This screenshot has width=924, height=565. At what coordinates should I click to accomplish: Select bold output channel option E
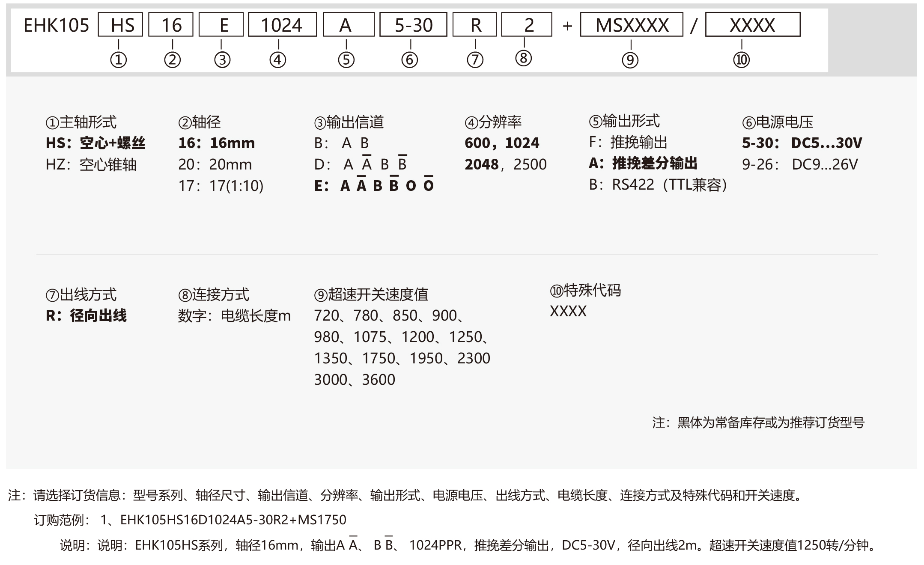(374, 185)
